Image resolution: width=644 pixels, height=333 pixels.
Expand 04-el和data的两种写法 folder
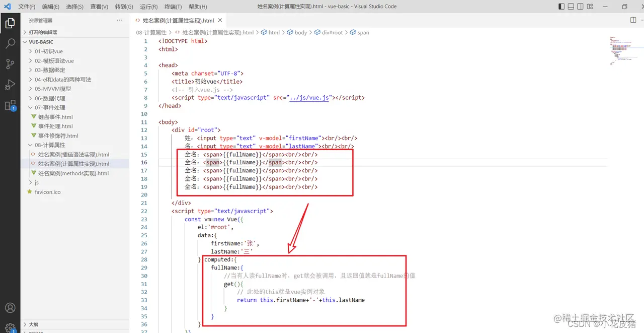(75, 80)
